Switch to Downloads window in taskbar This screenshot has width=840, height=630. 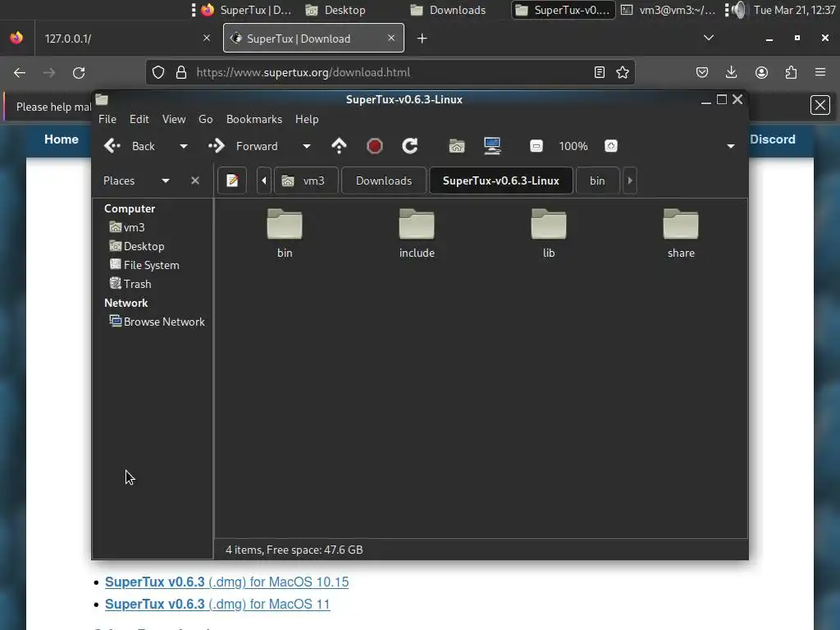pyautogui.click(x=448, y=10)
